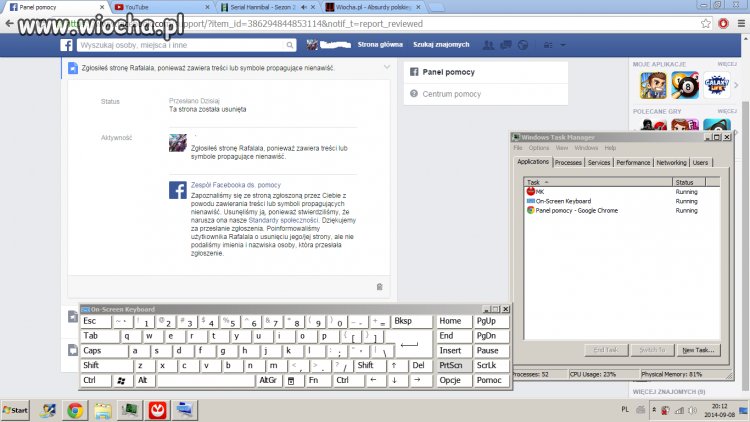Toggle AltGr key on On-Screen Keyboard
The height and width of the screenshot is (422, 750).
pyautogui.click(x=268, y=380)
